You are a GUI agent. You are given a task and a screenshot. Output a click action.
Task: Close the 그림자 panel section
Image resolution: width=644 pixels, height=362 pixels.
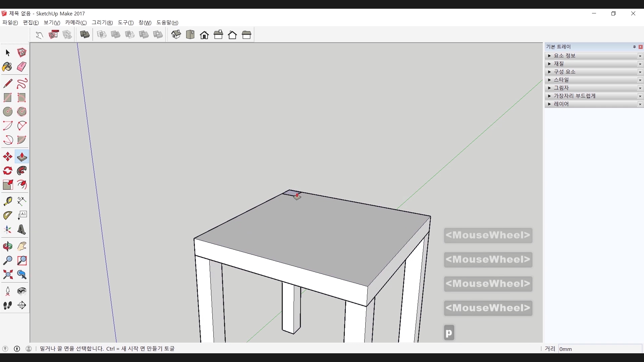pyautogui.click(x=640, y=88)
